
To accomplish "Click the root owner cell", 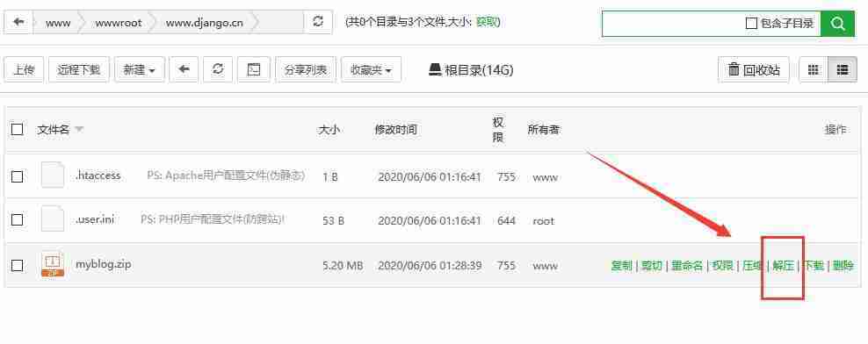I will pos(543,220).
